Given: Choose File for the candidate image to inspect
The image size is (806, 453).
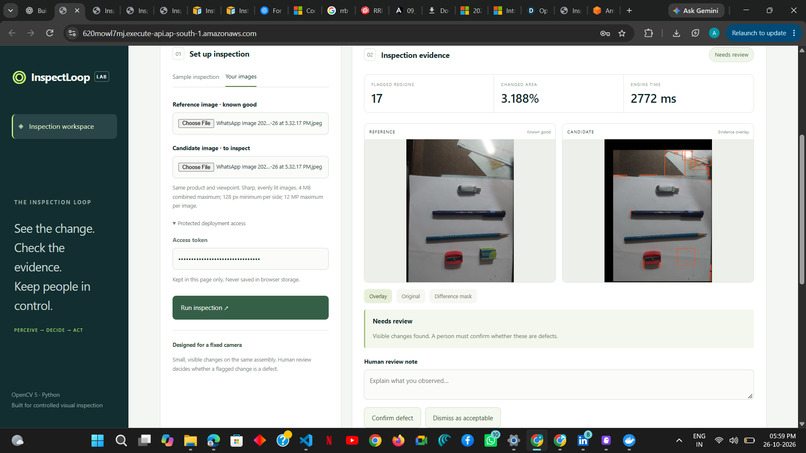Looking at the screenshot, I should [x=196, y=167].
